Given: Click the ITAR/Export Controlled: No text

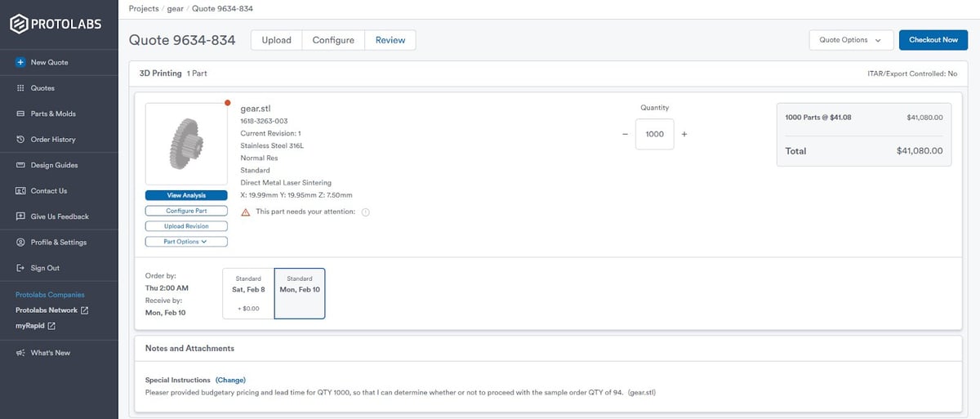Looking at the screenshot, I should (x=912, y=74).
